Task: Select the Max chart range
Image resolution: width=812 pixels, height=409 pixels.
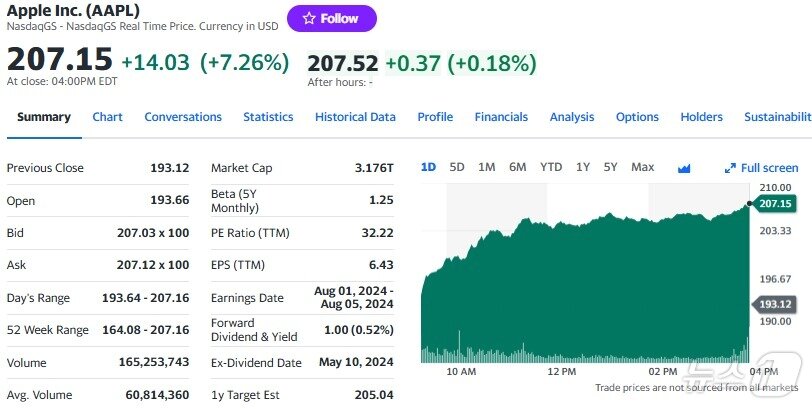Action: click(x=643, y=167)
